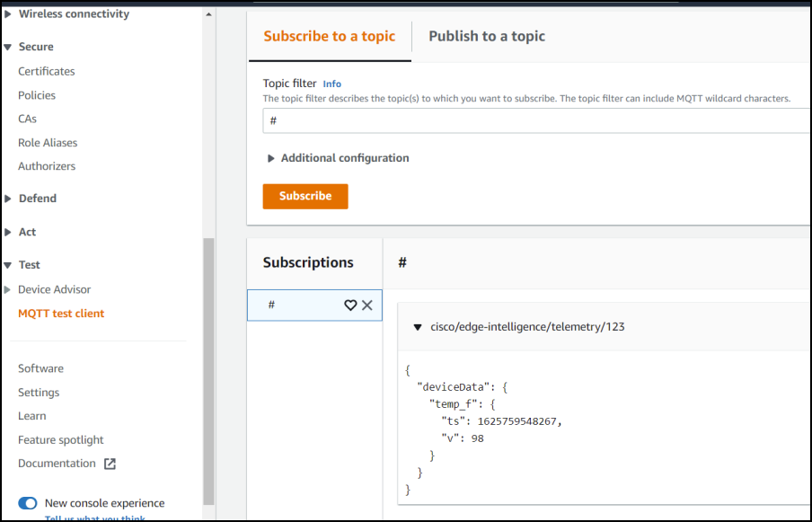
Task: Open Policies page
Action: (37, 95)
